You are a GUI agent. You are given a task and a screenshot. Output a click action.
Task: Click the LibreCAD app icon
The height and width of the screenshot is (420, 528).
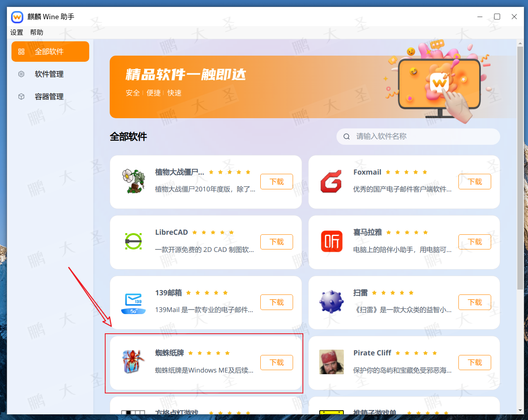point(133,241)
